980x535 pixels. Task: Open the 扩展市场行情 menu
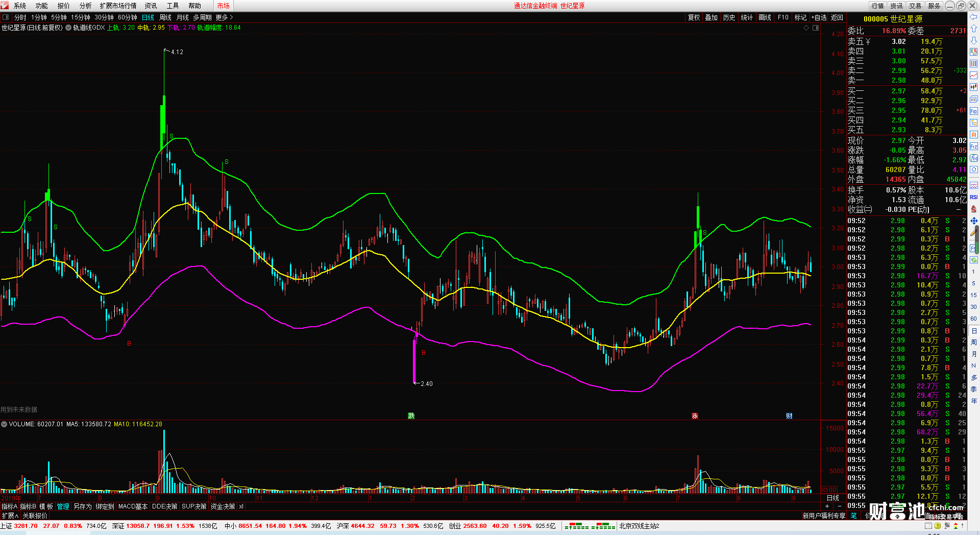118,6
